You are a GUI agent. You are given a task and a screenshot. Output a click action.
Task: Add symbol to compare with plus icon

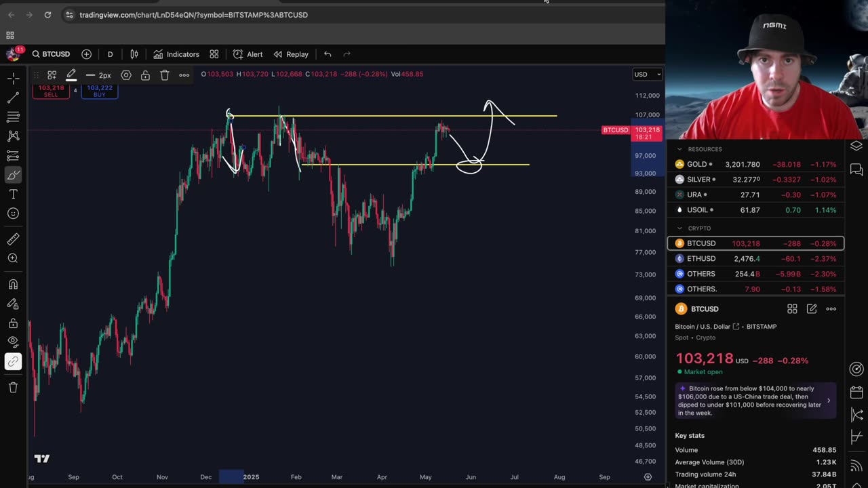(x=86, y=54)
